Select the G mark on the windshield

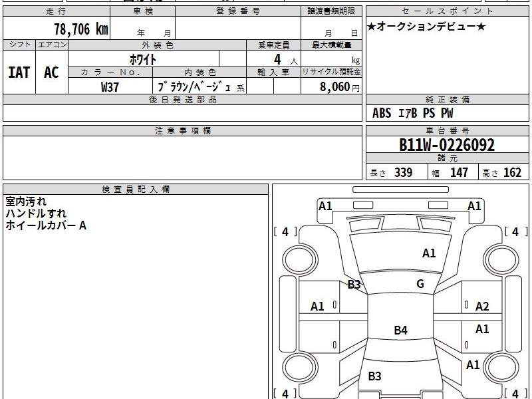(420, 284)
